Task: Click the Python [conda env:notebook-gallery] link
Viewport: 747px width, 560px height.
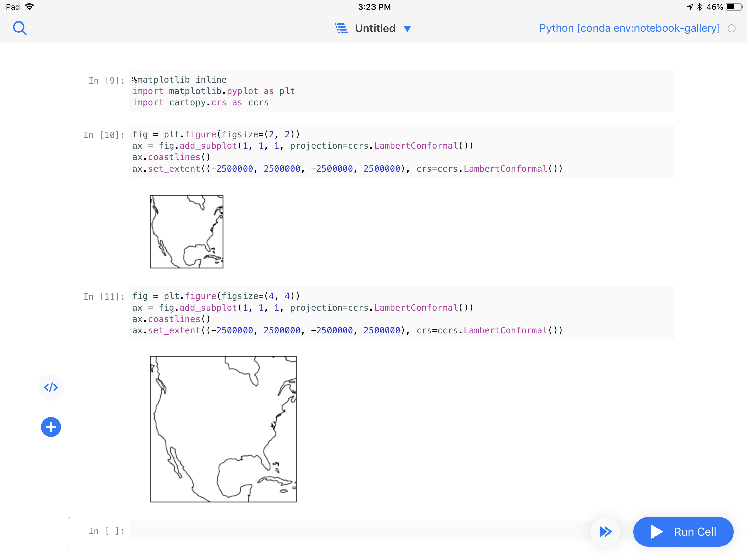Action: (x=629, y=28)
